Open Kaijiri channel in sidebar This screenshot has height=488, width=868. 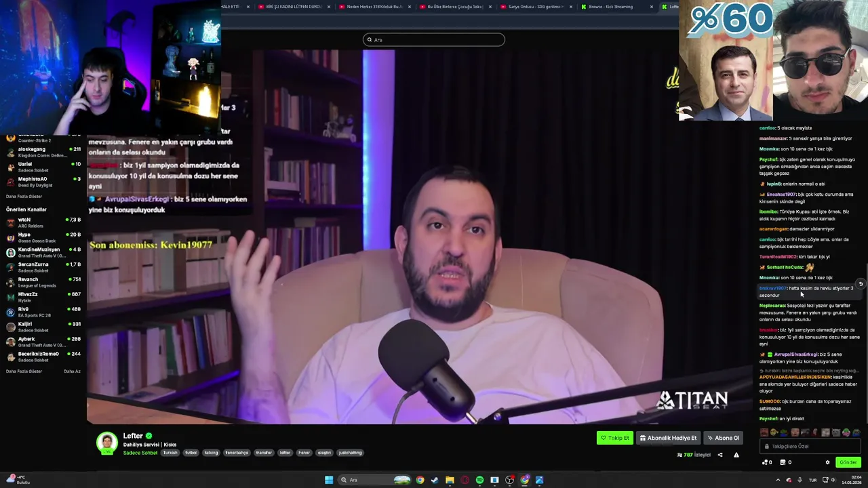pyautogui.click(x=43, y=327)
